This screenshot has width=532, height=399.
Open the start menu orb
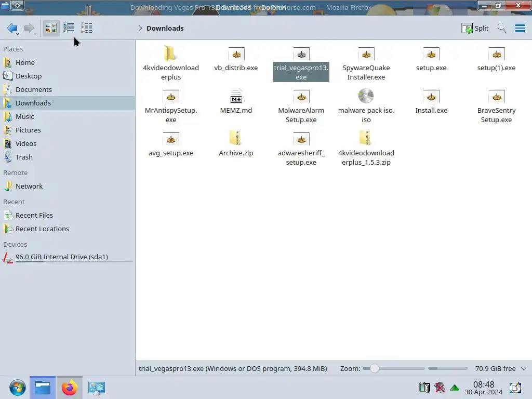(17, 388)
